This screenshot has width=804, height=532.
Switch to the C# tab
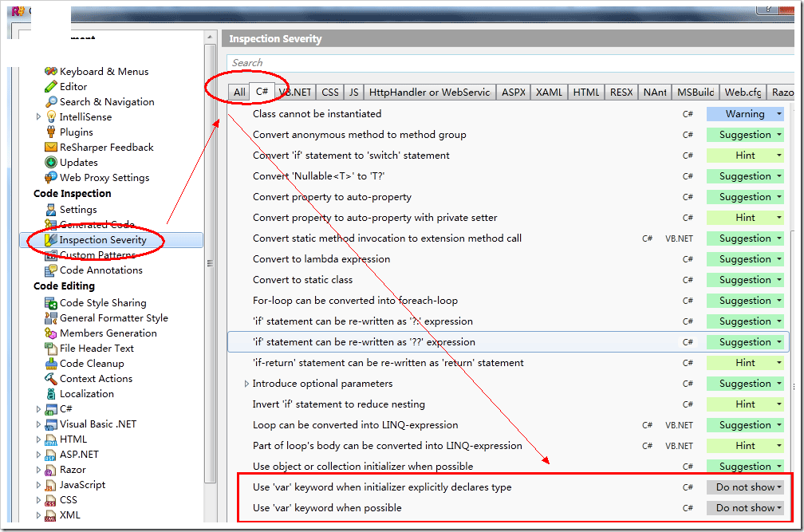coord(262,91)
